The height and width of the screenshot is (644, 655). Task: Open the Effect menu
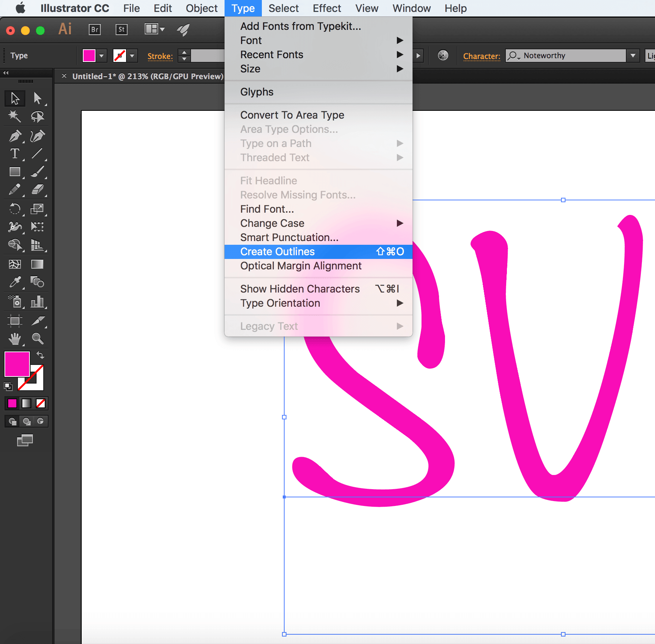327,8
